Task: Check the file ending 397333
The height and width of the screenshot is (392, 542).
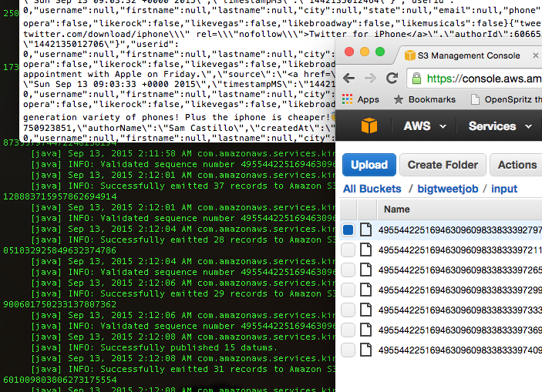Action: 348,310
